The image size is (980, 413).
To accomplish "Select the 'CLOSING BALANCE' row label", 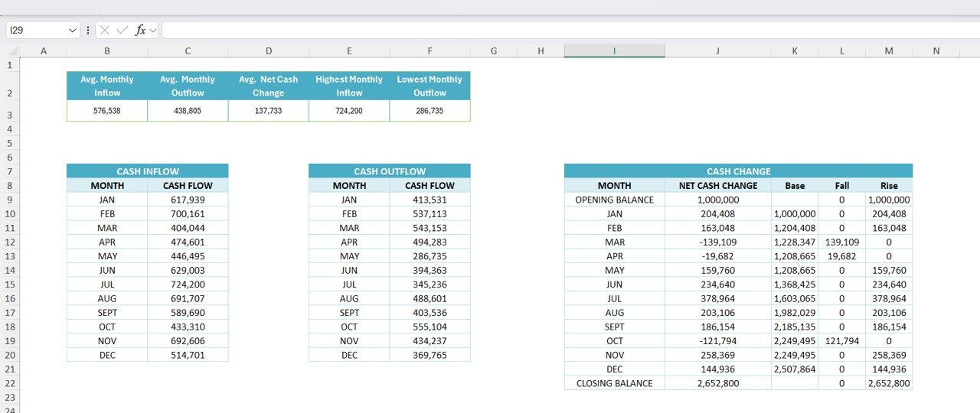I will 614,383.
